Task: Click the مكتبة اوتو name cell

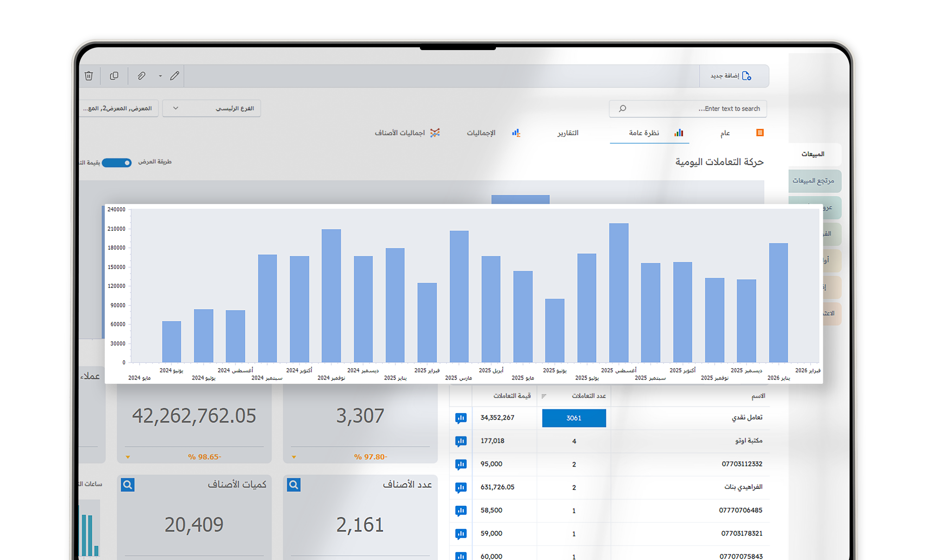Action: (749, 441)
